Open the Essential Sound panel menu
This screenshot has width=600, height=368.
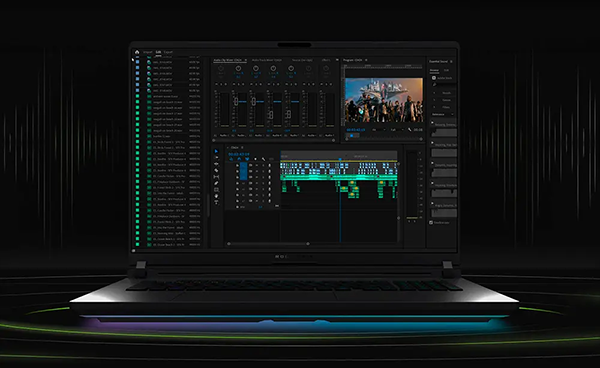[x=451, y=62]
